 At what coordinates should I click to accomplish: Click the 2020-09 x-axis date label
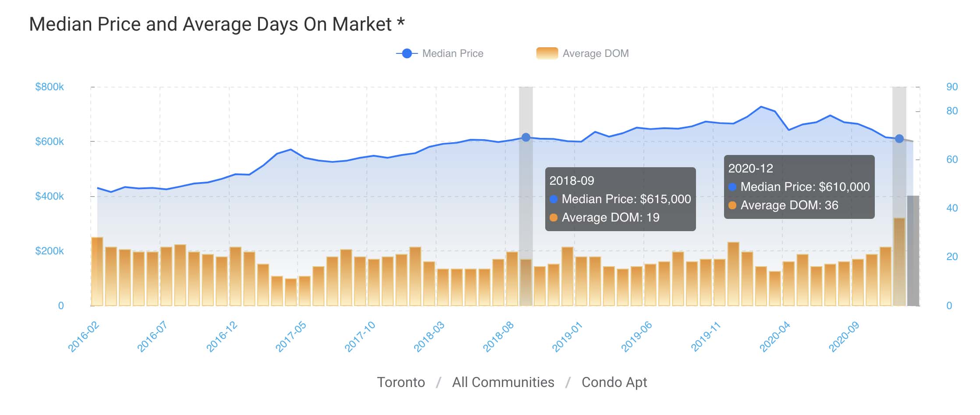(x=844, y=337)
